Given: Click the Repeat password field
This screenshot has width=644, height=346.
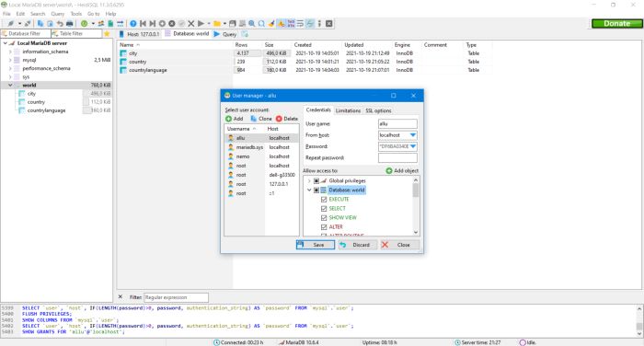Looking at the screenshot, I should (397, 157).
